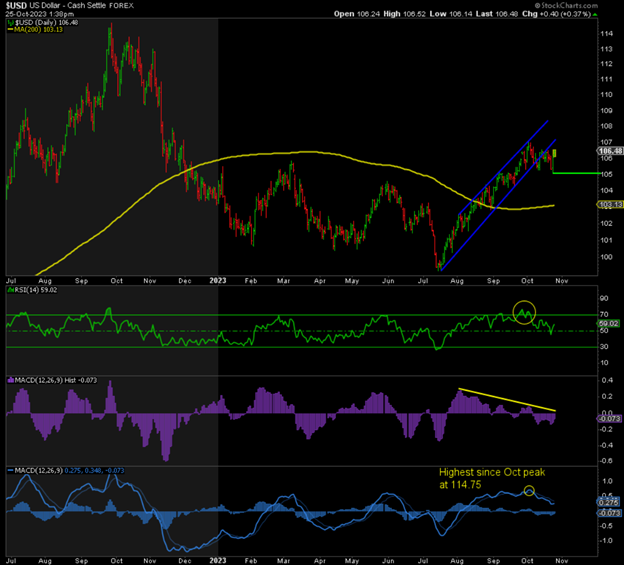Click the 'Last 106.48' value in the header

click(x=497, y=14)
